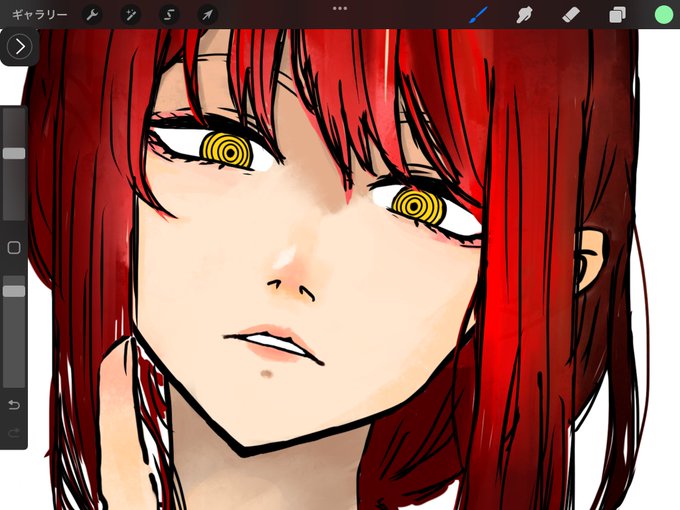Activate the Selection S tool
Screen dimensions: 680x510
169,15
